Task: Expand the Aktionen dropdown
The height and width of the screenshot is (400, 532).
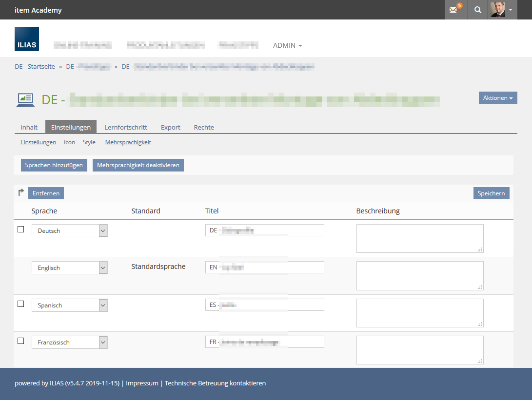Action: tap(497, 98)
